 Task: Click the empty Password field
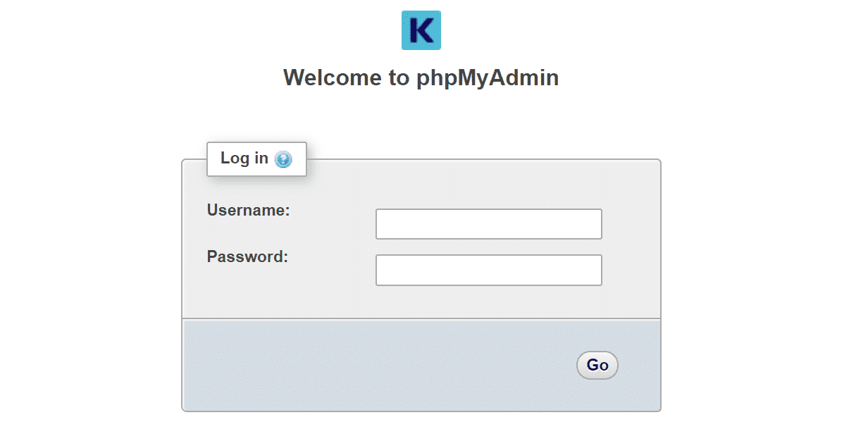point(488,270)
